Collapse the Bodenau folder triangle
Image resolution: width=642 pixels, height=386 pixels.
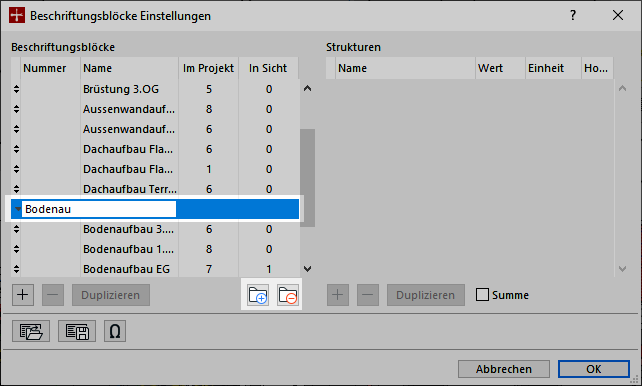pos(18,209)
